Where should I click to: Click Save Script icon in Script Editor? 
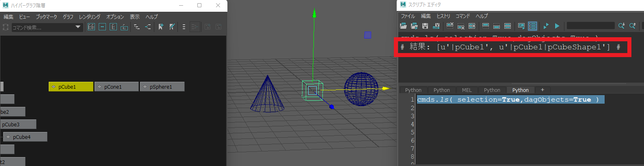(x=425, y=26)
